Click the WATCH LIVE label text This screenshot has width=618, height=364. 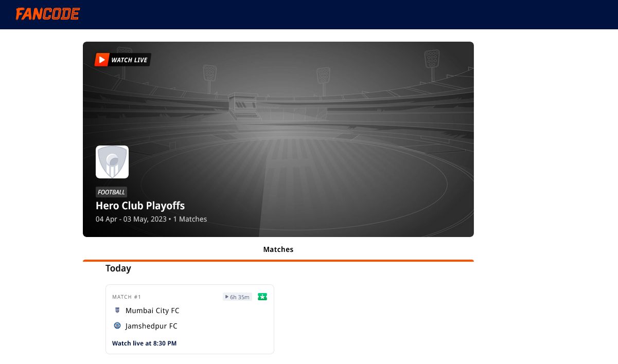129,60
